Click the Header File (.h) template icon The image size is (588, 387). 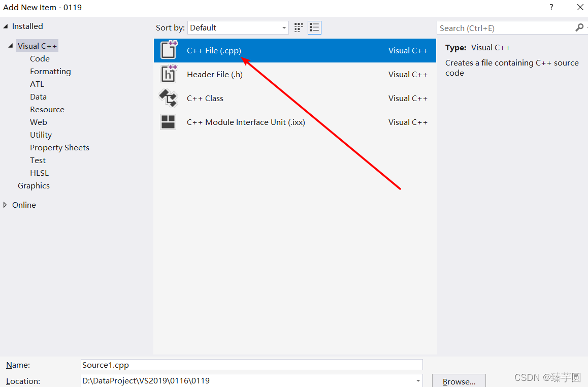[168, 74]
